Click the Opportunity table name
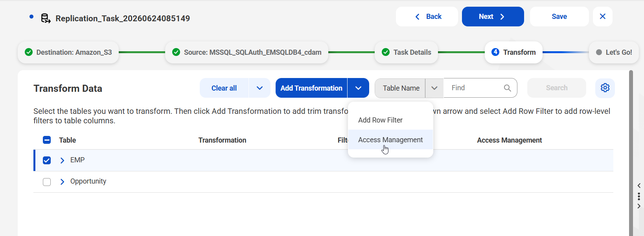644x236 pixels. tap(88, 181)
